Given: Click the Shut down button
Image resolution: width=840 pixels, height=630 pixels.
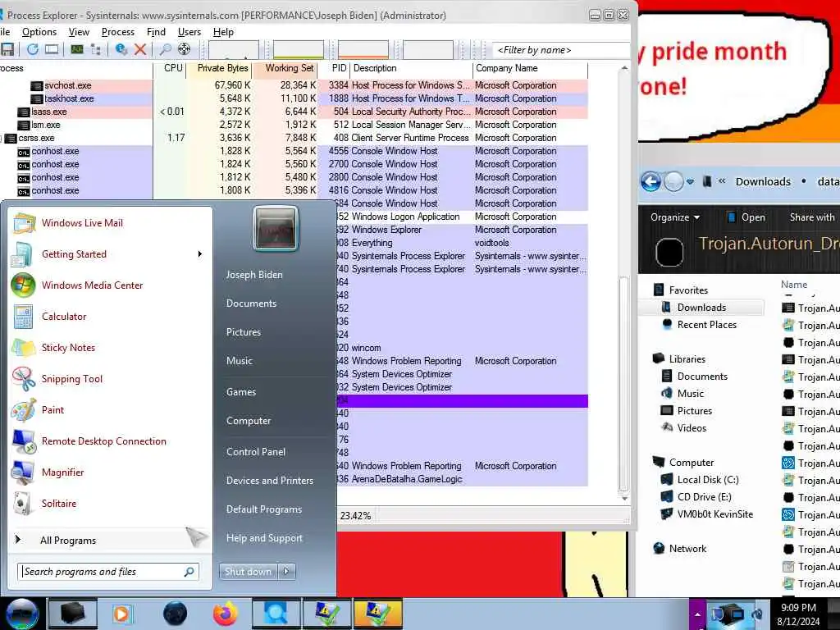Looking at the screenshot, I should click(x=249, y=572).
